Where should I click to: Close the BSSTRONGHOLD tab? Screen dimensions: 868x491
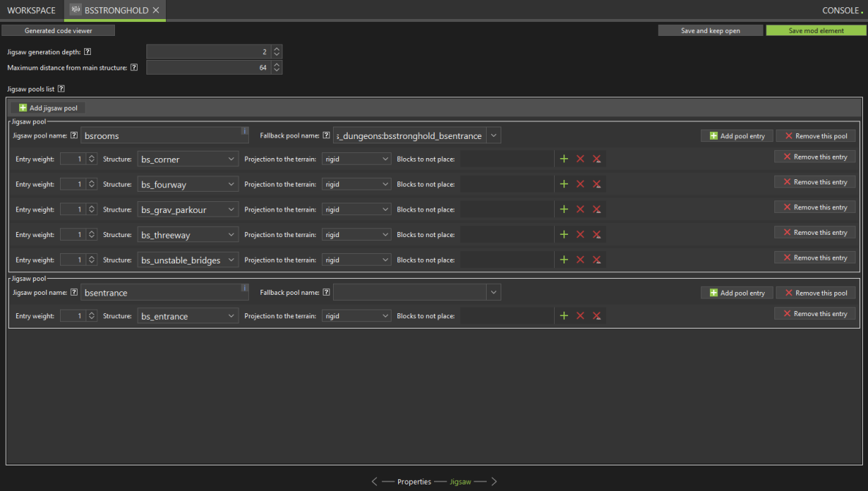[x=156, y=10]
